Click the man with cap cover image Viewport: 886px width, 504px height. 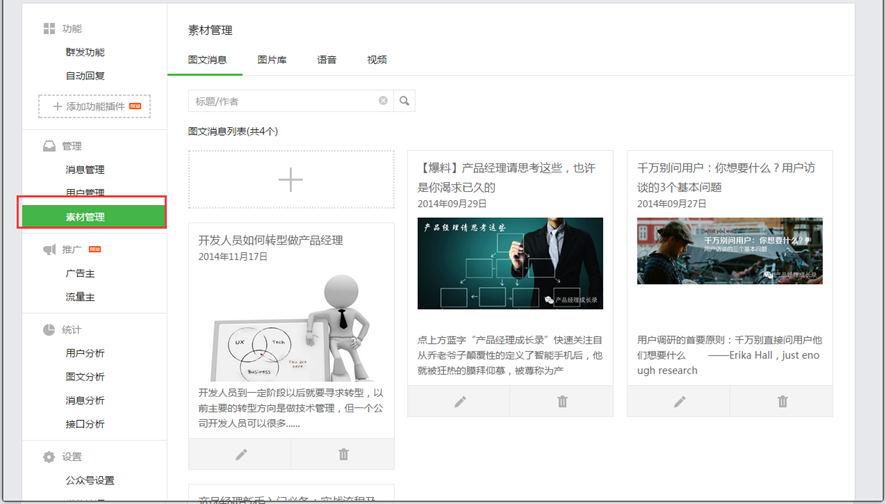pos(729,251)
